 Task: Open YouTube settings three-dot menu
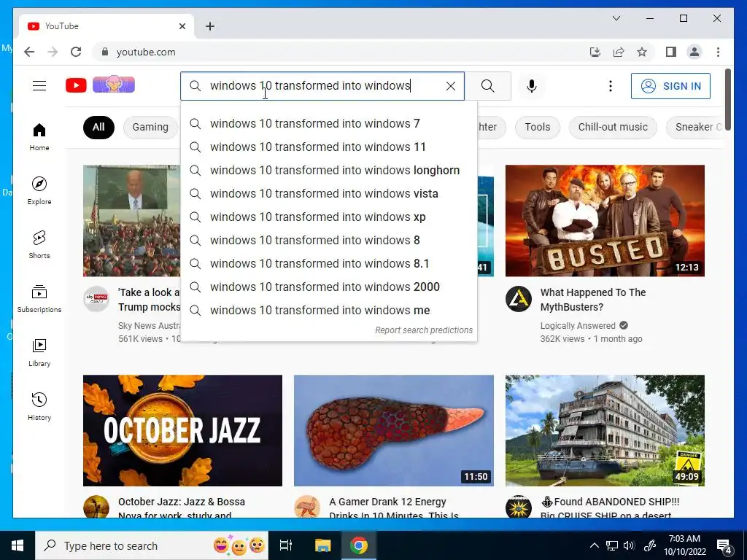[611, 86]
